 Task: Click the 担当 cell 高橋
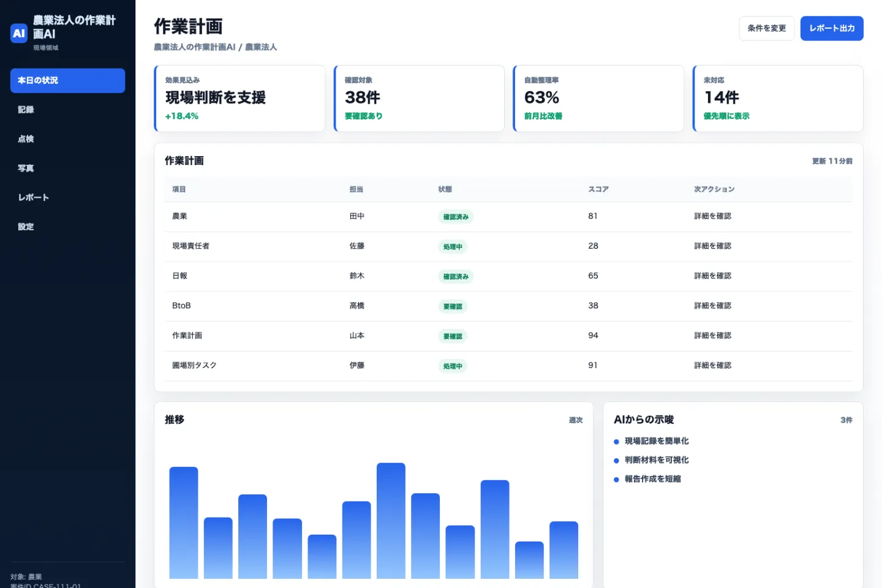coord(357,306)
